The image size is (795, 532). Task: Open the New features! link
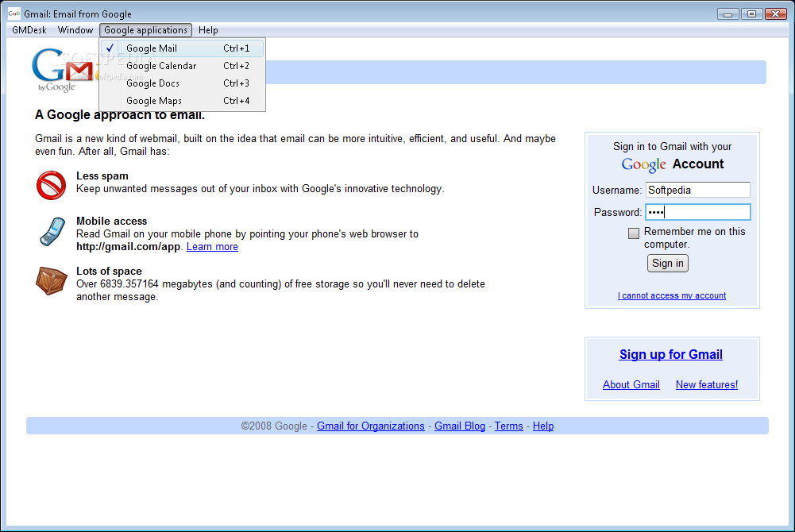click(707, 384)
